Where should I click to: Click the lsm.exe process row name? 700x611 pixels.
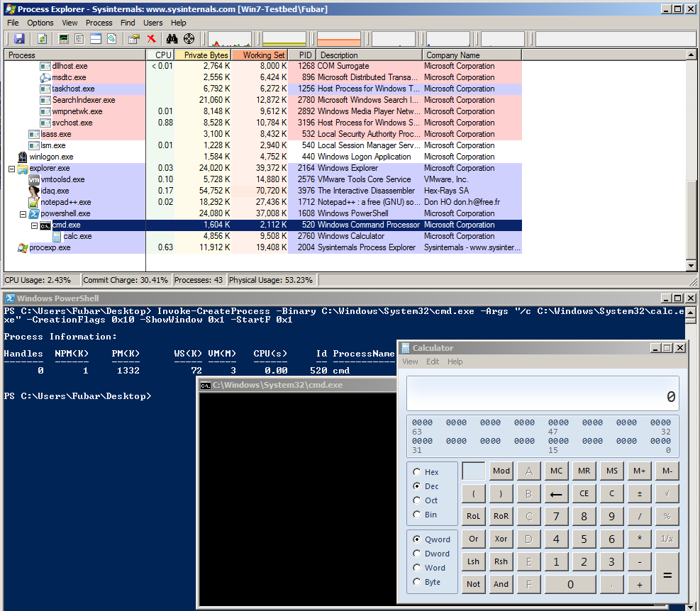pyautogui.click(x=53, y=145)
